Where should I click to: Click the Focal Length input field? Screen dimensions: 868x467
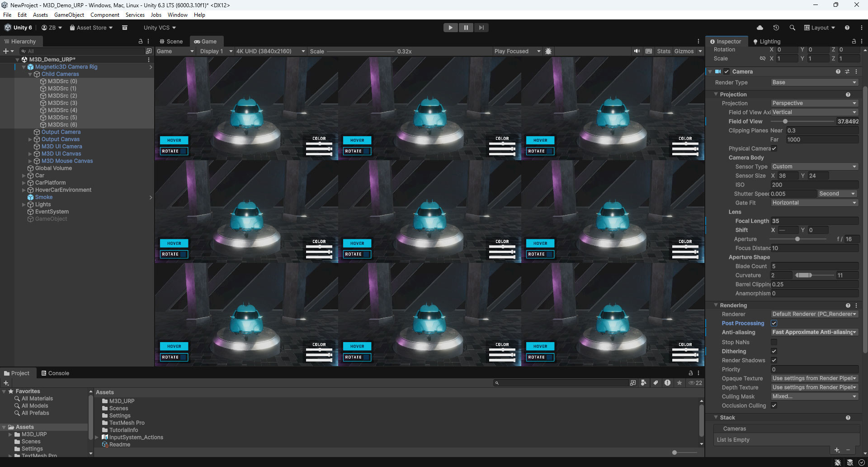814,221
